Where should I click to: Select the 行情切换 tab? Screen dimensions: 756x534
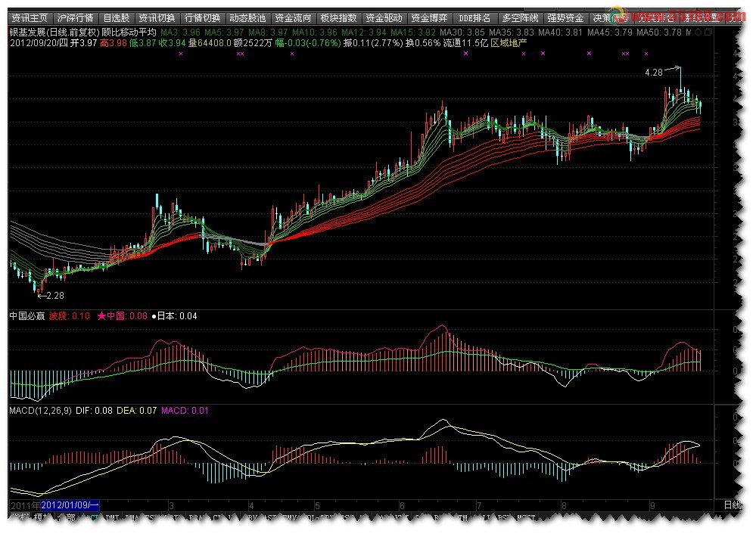tap(203, 18)
